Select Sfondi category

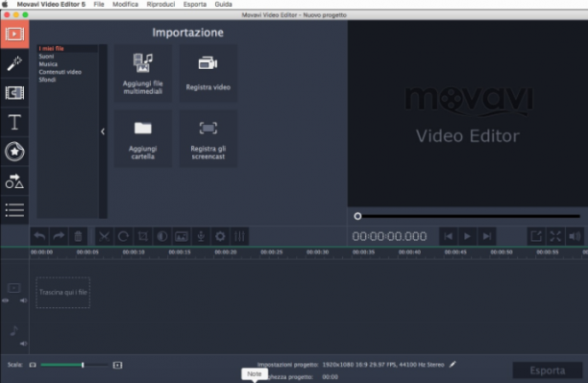point(47,80)
